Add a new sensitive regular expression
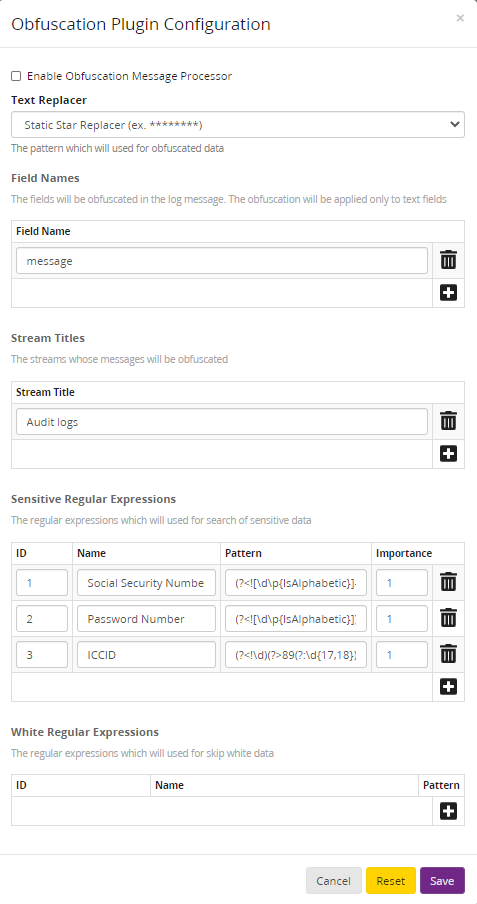 [x=448, y=687]
